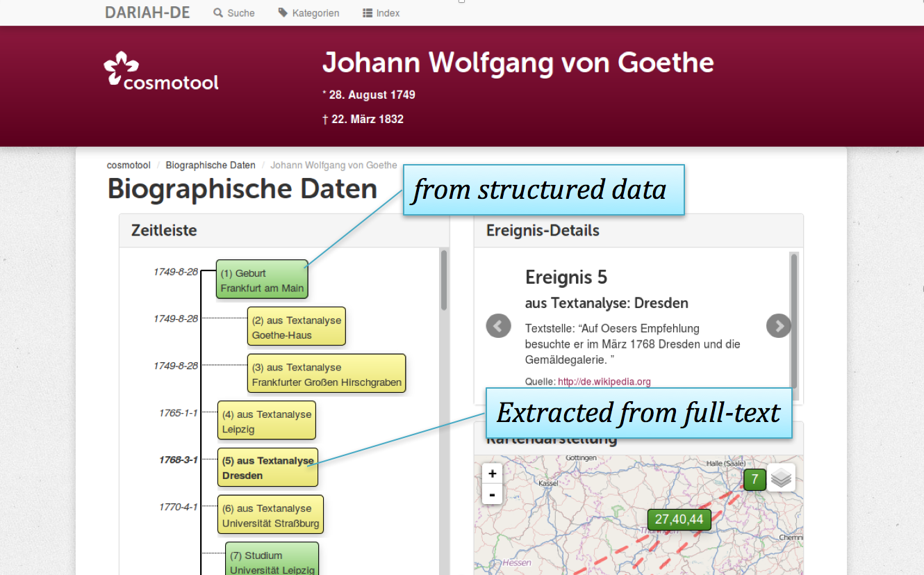Viewport: 924px width, 575px height.
Task: Click the Ereignis-Details panel scrollbar
Action: tap(794, 320)
